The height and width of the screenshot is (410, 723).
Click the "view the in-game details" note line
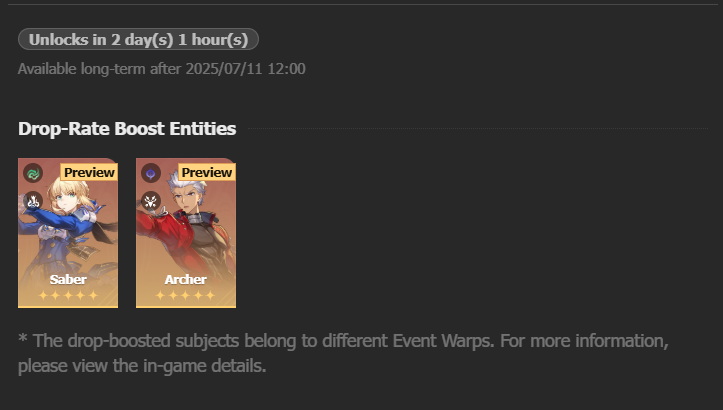pos(142,366)
